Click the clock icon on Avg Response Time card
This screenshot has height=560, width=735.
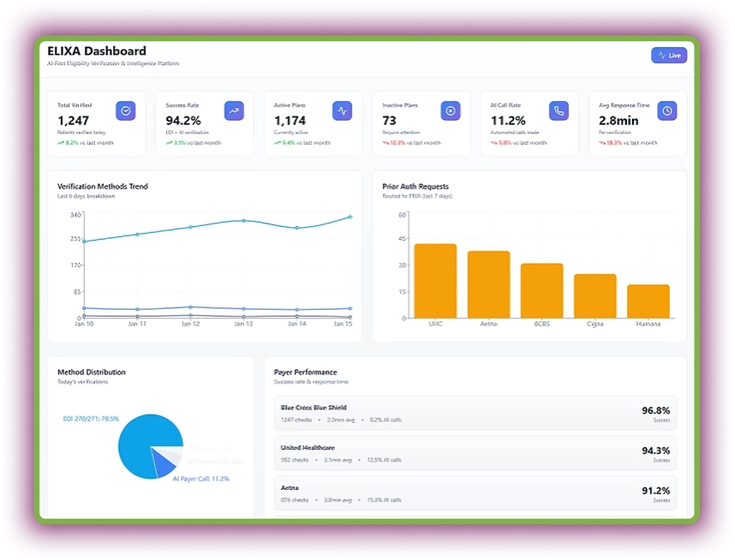click(x=667, y=110)
